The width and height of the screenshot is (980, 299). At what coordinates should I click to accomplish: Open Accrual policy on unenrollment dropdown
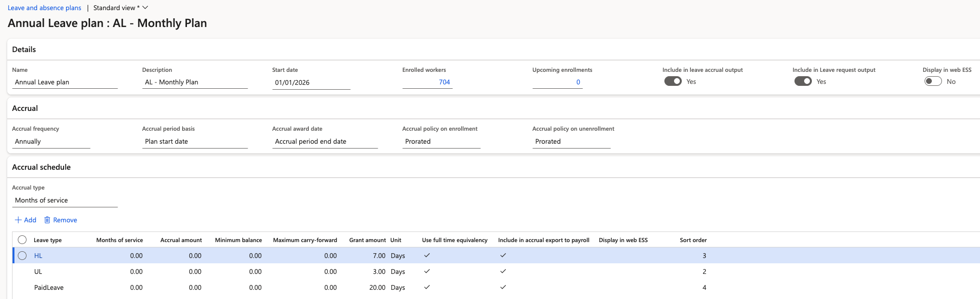[571, 142]
